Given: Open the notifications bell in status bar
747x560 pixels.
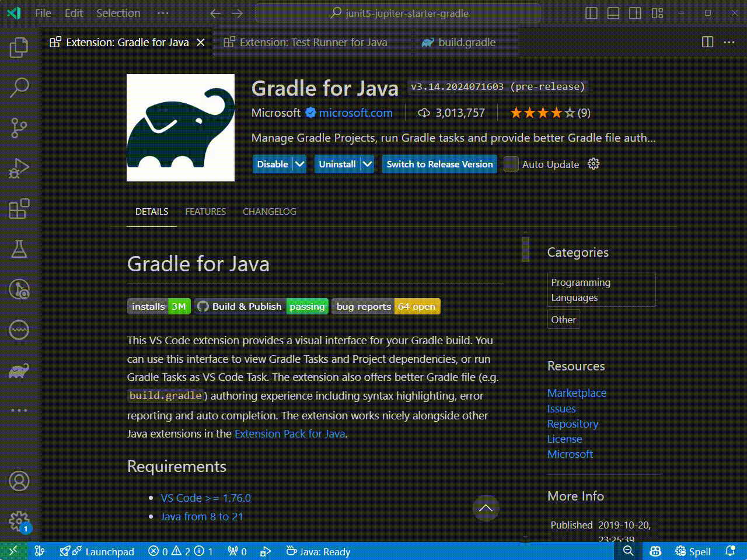Looking at the screenshot, I should click(731, 551).
